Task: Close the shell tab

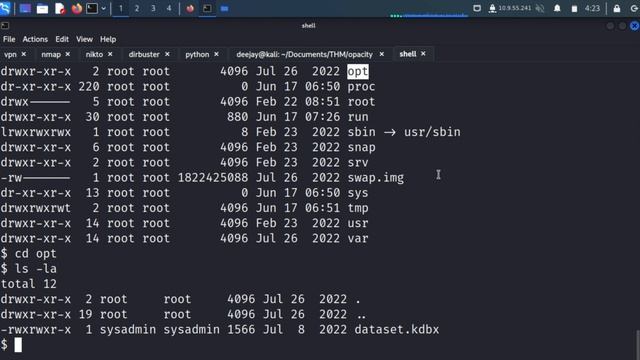Action: click(423, 53)
